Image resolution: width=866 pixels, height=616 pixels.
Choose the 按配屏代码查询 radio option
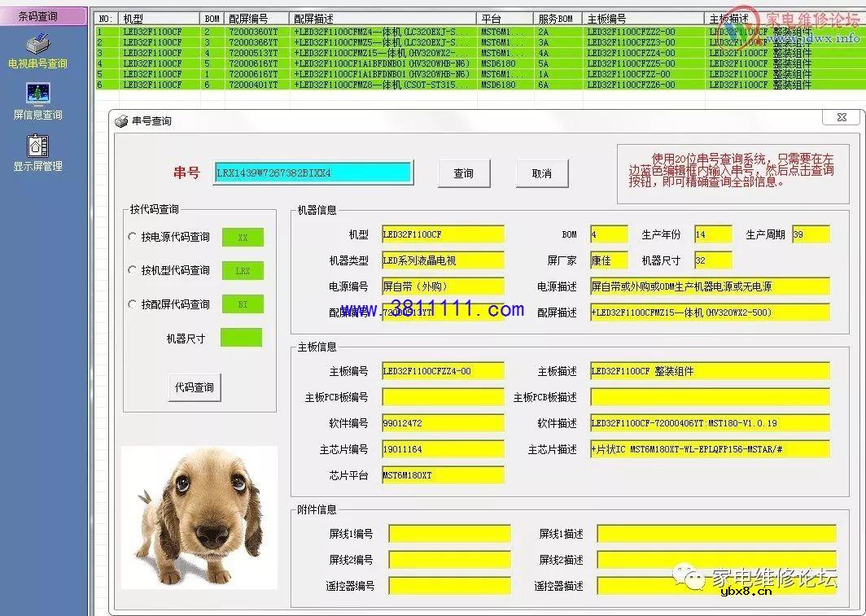[133, 304]
